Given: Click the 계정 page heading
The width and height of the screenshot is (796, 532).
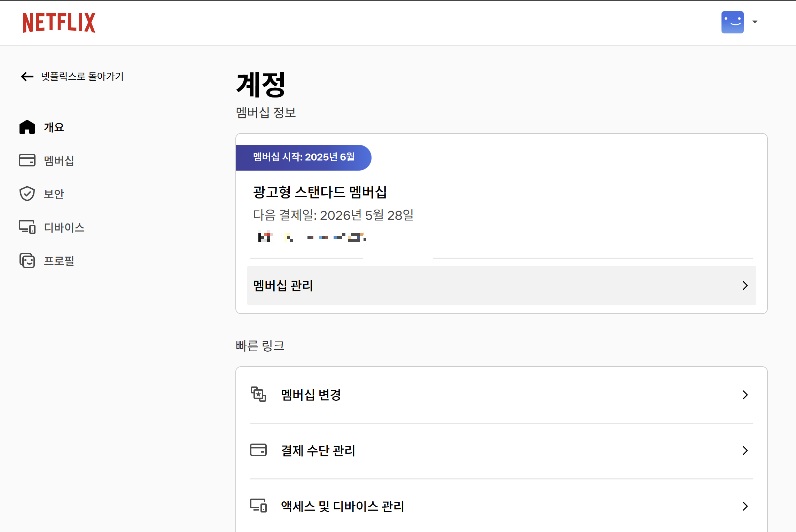Looking at the screenshot, I should 261,85.
